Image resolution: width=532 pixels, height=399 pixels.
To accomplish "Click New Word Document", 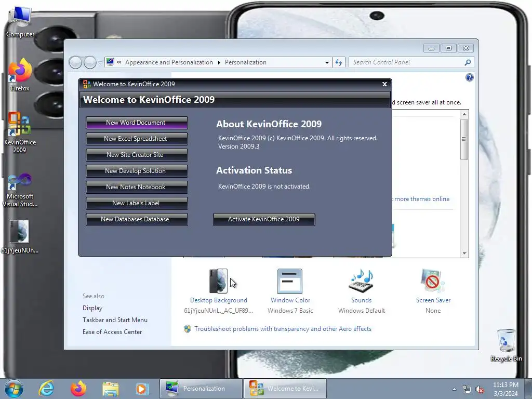I will pos(137,123).
